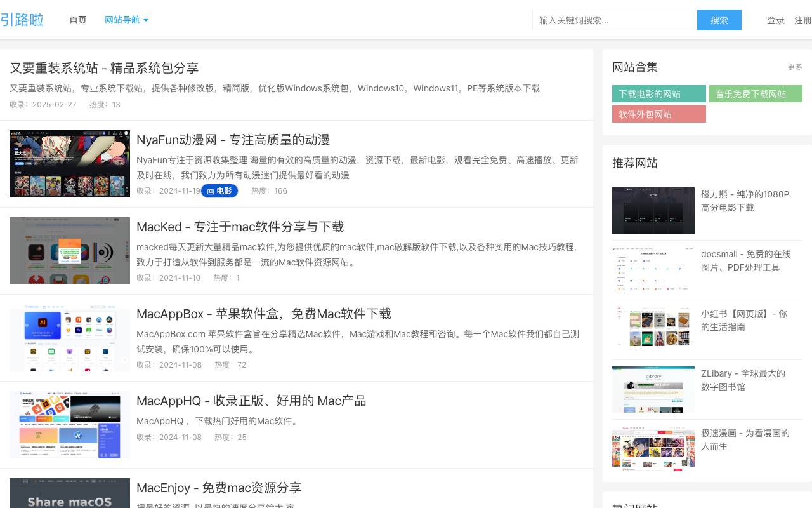812x508 pixels.
Task: Click the 热度：1 text under MacKed
Action: [x=226, y=278]
